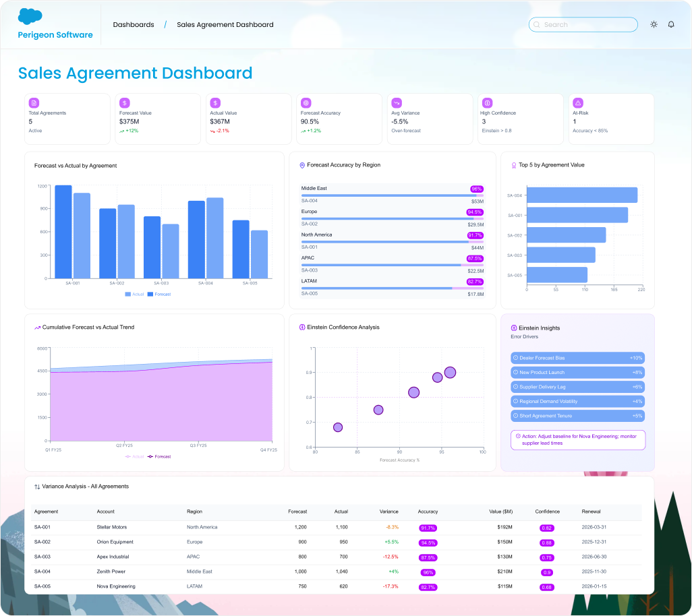Screen dimensions: 692x616
Task: Click the Total Agreements card icon
Action: pyautogui.click(x=34, y=102)
